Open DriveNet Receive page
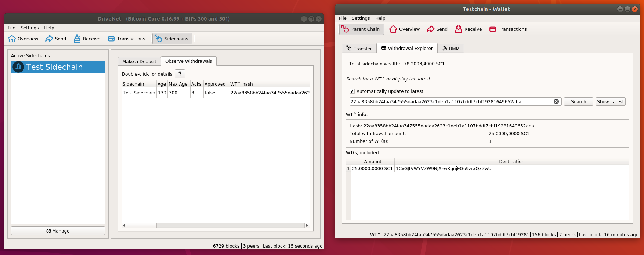The width and height of the screenshot is (644, 255). (87, 39)
